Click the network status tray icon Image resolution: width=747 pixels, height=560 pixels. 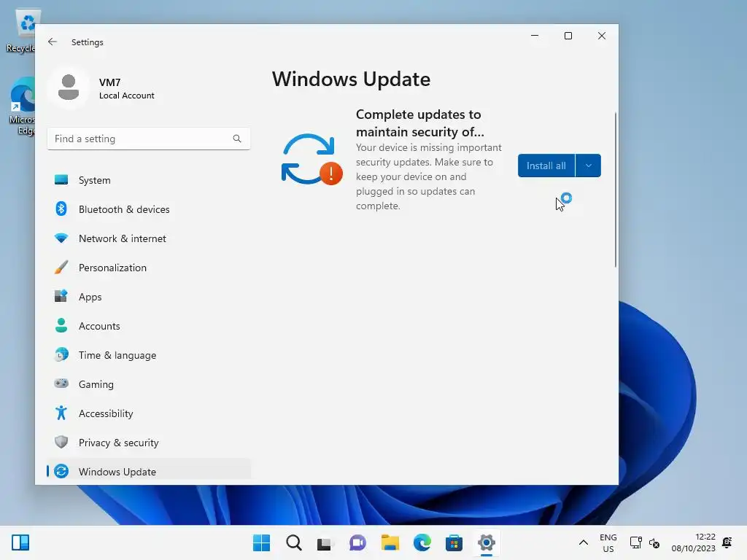[636, 542]
